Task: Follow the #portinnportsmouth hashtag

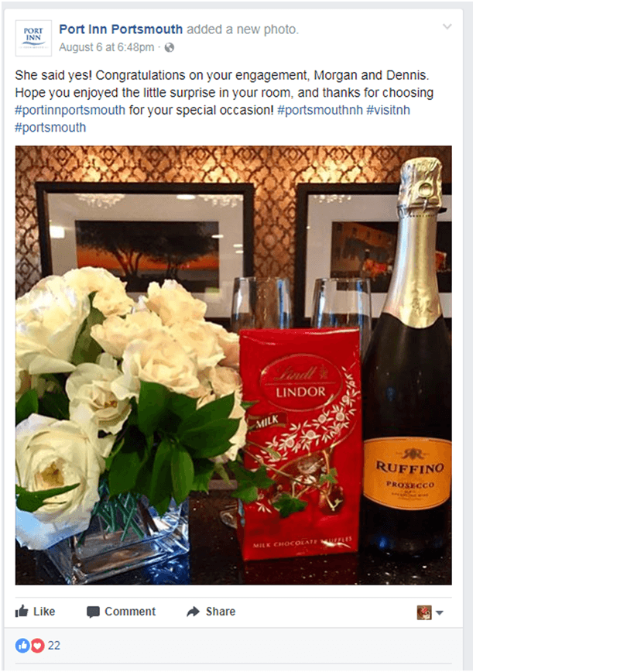Action: (70, 110)
